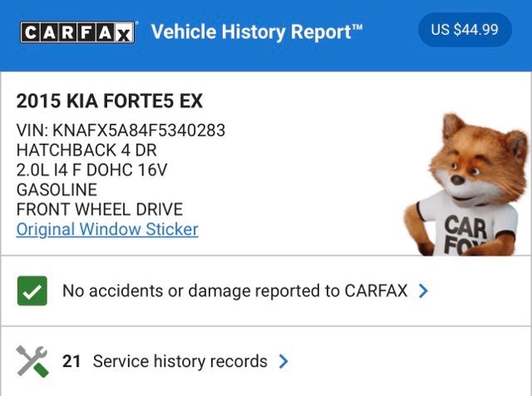Click the GASOLINE fuel type line

(x=57, y=190)
